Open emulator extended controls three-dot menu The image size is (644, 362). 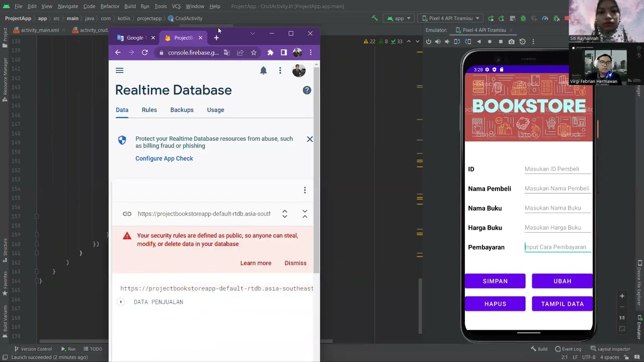533,42
